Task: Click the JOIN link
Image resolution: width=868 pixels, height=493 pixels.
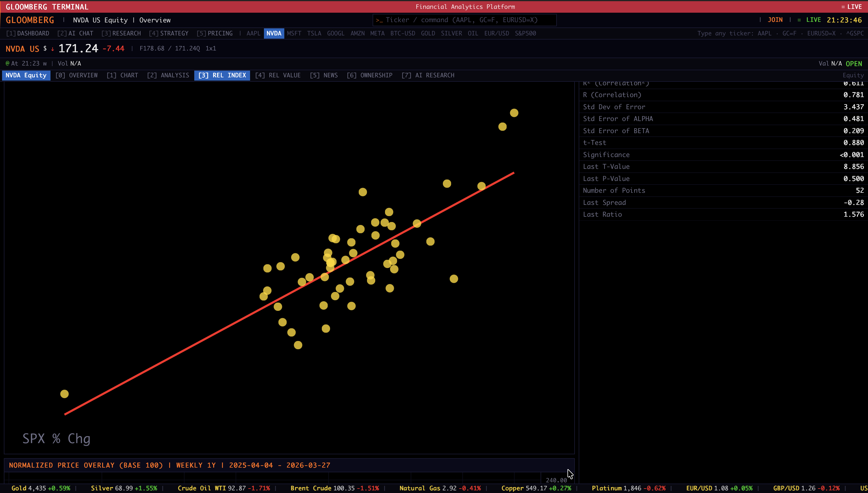Action: tap(775, 20)
